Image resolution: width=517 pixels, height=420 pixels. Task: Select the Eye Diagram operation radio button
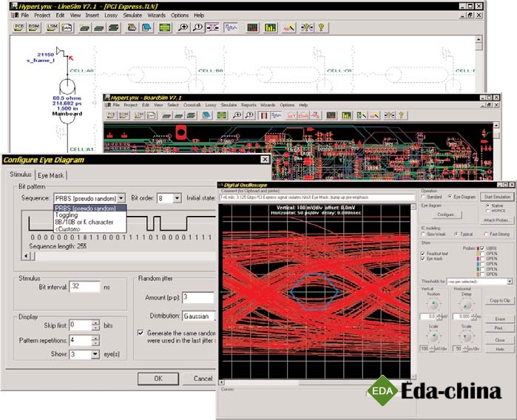450,197
